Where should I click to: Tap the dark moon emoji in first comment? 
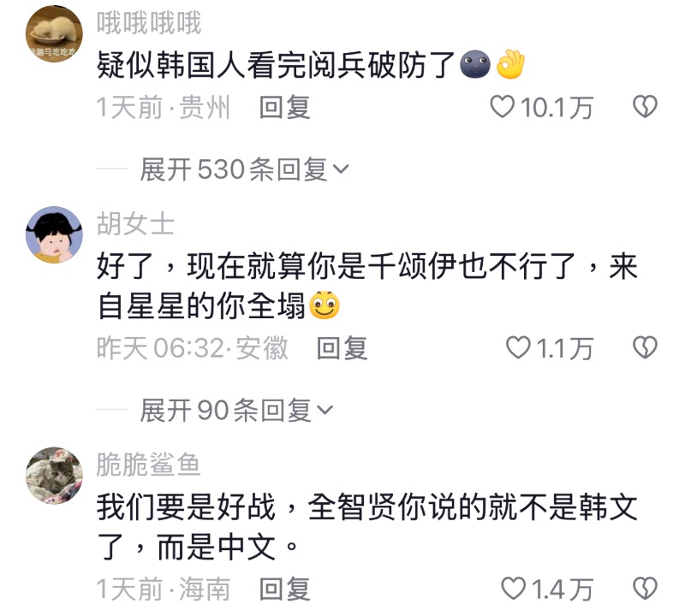[x=475, y=65]
